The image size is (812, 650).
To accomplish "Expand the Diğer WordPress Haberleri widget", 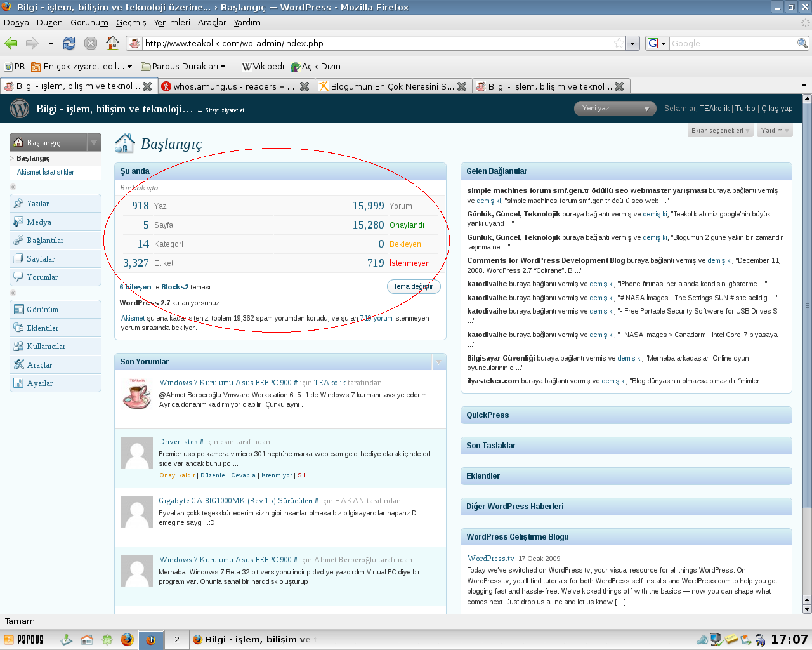I will (x=626, y=507).
